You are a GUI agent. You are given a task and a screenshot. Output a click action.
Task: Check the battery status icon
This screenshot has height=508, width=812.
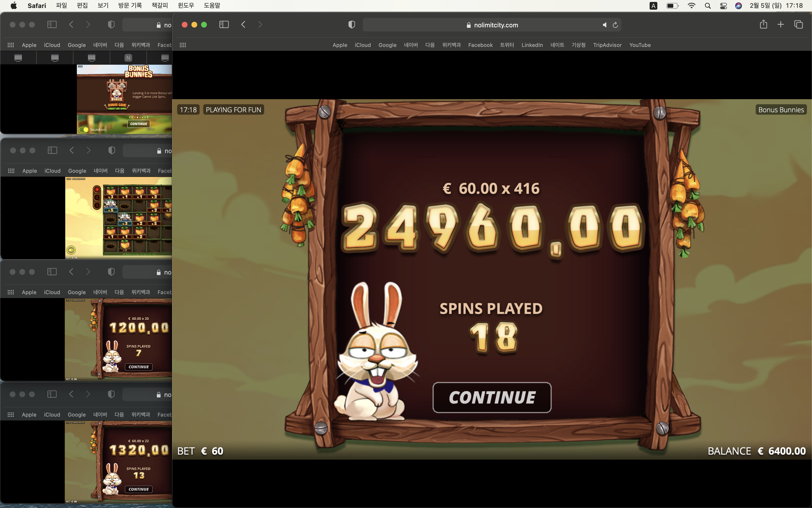[672, 6]
